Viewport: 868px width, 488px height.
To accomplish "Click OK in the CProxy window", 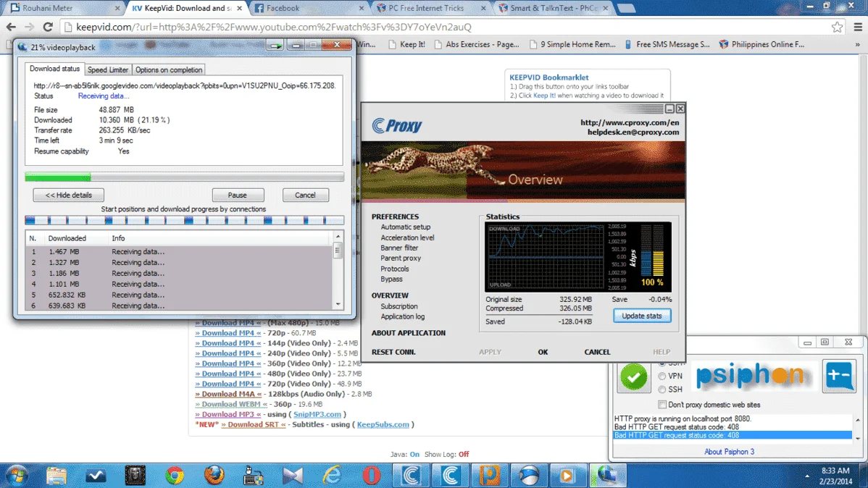I will pos(543,352).
